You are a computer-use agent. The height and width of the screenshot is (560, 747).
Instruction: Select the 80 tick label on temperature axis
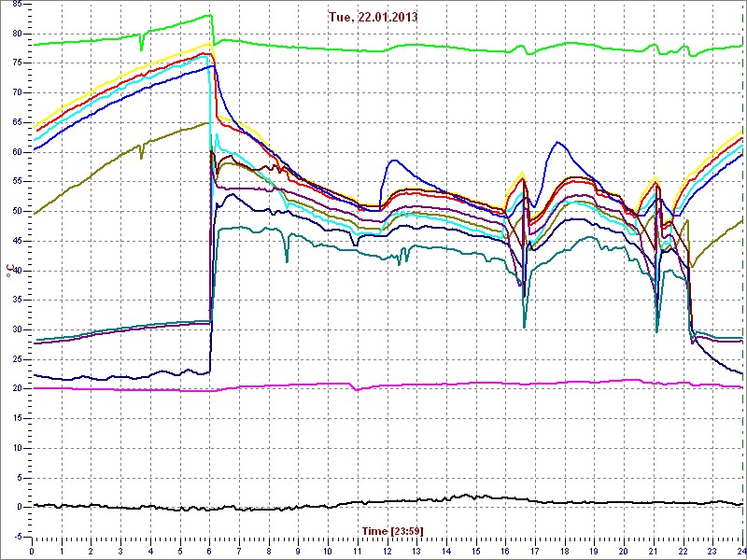pos(17,34)
